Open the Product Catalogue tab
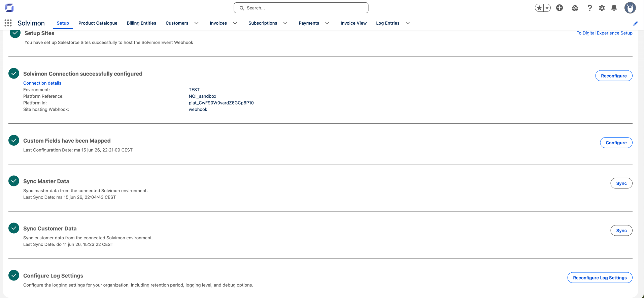This screenshot has height=298, width=644. tap(98, 23)
